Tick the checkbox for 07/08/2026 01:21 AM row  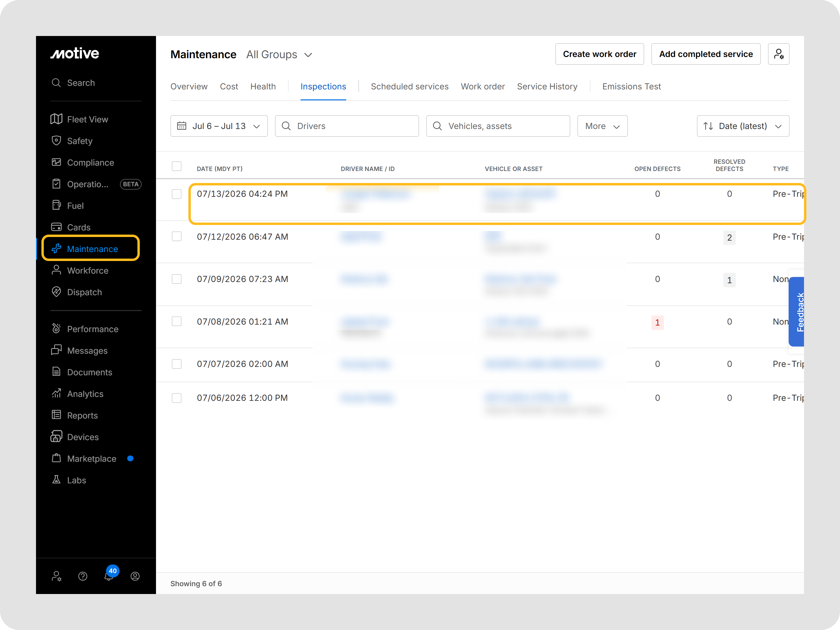click(x=177, y=321)
